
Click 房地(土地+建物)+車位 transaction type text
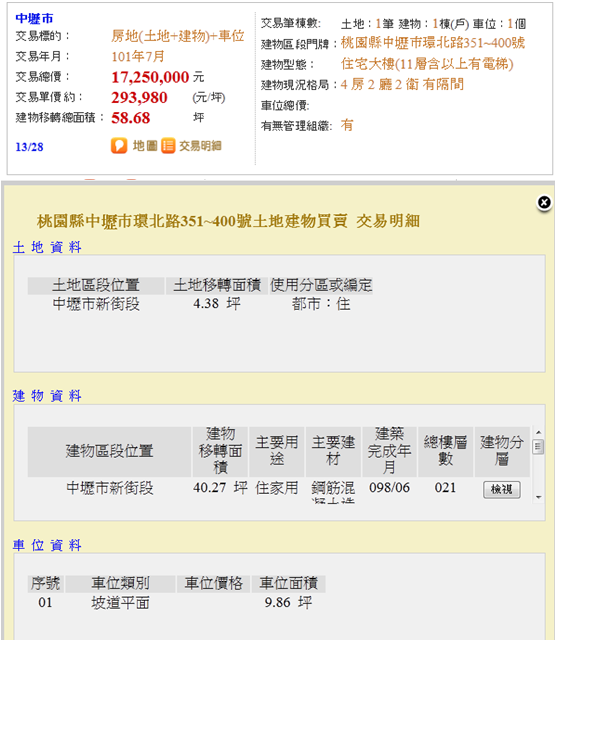[x=178, y=36]
